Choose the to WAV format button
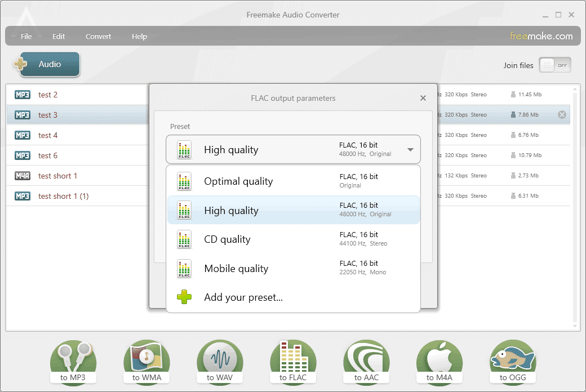Screen dimensions: 586x392 tap(220, 362)
